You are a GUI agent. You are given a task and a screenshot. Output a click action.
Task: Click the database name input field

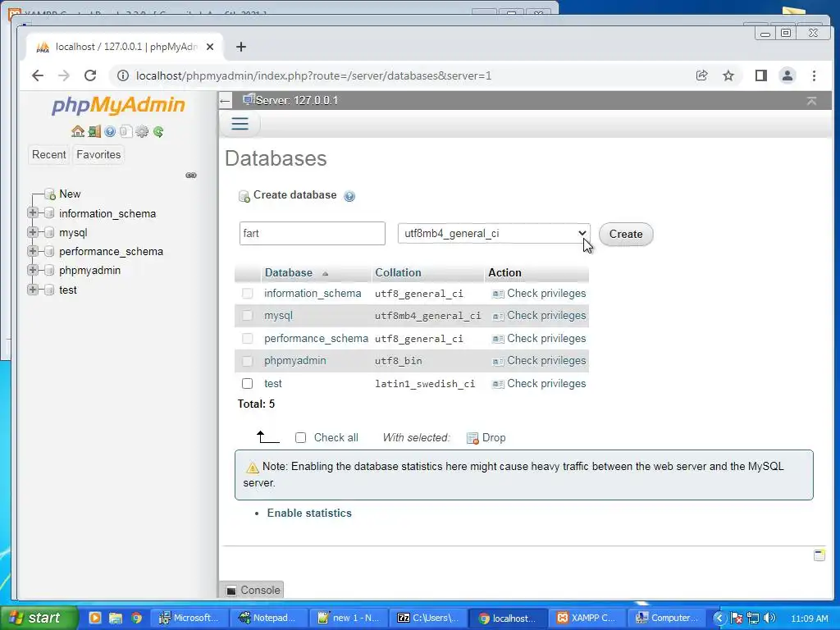click(313, 234)
